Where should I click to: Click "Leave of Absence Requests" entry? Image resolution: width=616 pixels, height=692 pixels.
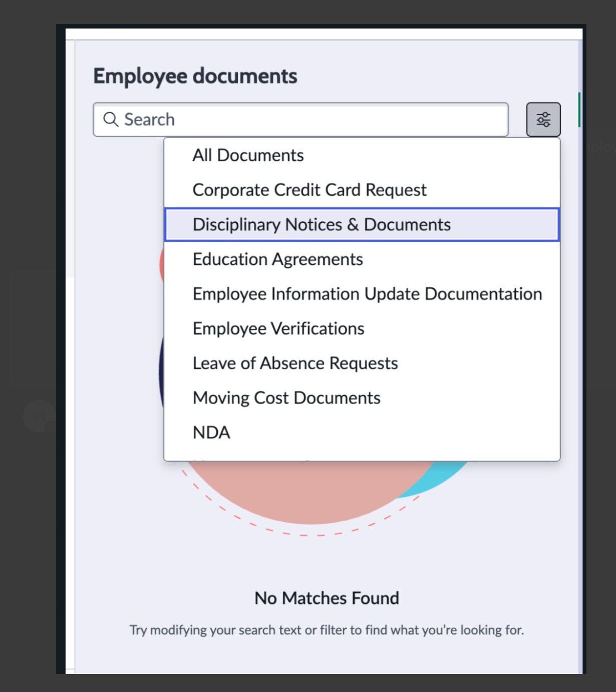click(x=295, y=363)
